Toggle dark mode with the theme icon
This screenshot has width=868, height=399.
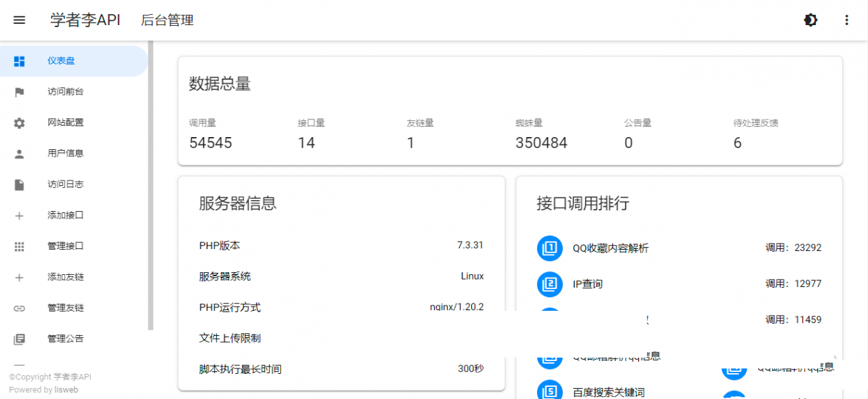pos(810,20)
